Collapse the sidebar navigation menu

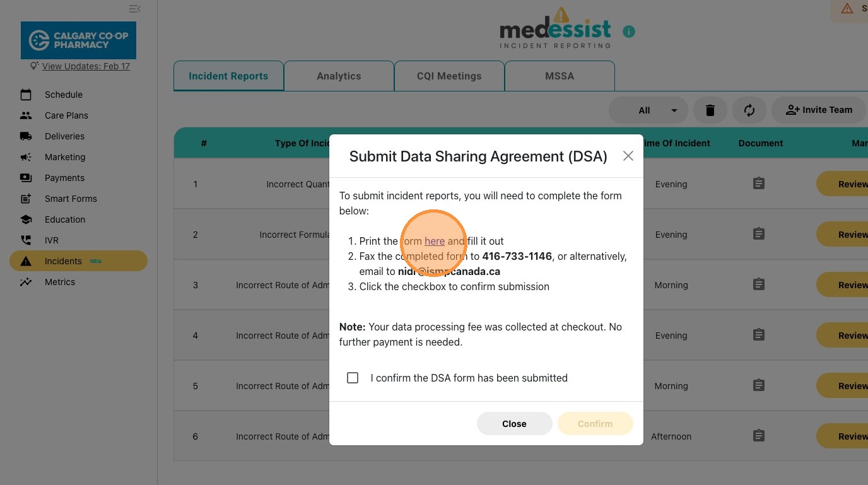(134, 9)
